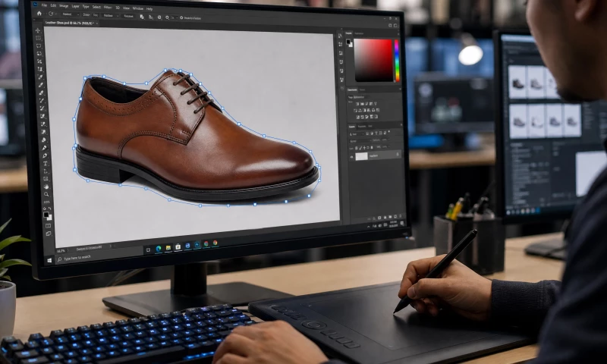Open the Color panel menu
Image resolution: width=607 pixels, height=364 pixels.
pyautogui.click(x=398, y=33)
